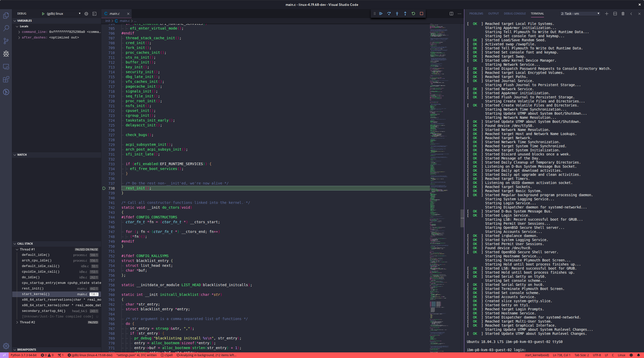Select rest_init() stack frame
Image resolution: width=644 pixels, height=358 pixels.
tap(57, 289)
